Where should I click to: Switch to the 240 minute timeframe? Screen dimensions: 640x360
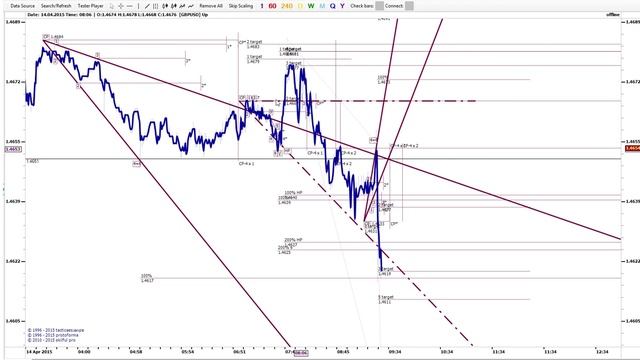287,6
